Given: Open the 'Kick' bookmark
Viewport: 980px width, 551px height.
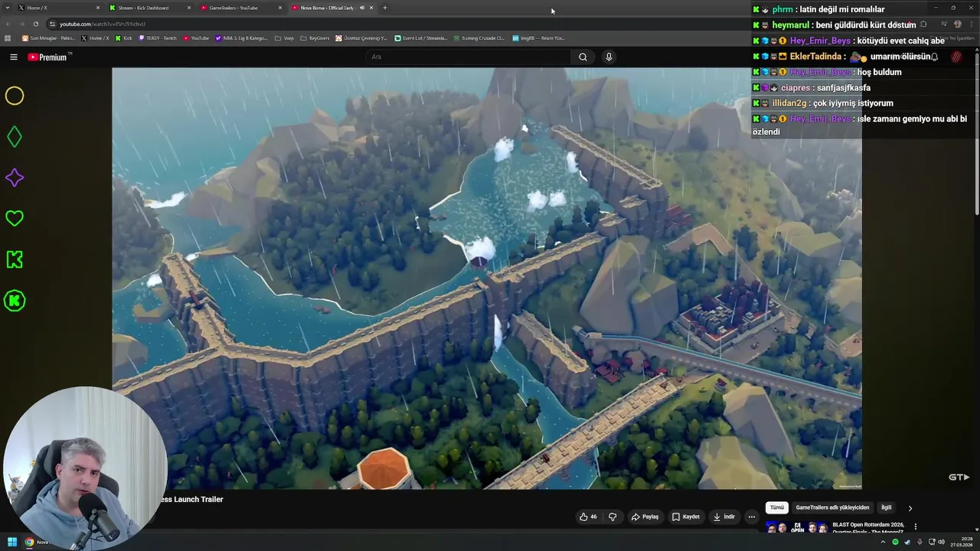Looking at the screenshot, I should (x=124, y=38).
